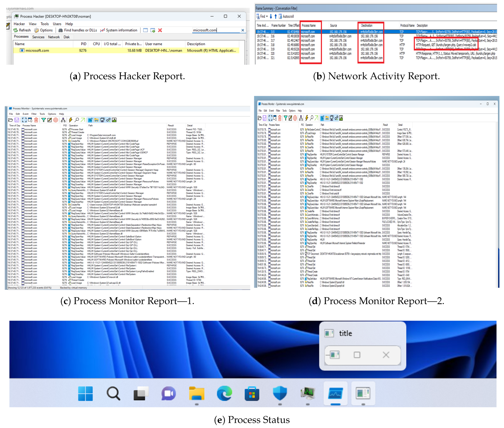The height and width of the screenshot is (428, 504).
Task: Toggle Show Registry Activity in Process Monitor Report—1
Action: click(x=90, y=120)
